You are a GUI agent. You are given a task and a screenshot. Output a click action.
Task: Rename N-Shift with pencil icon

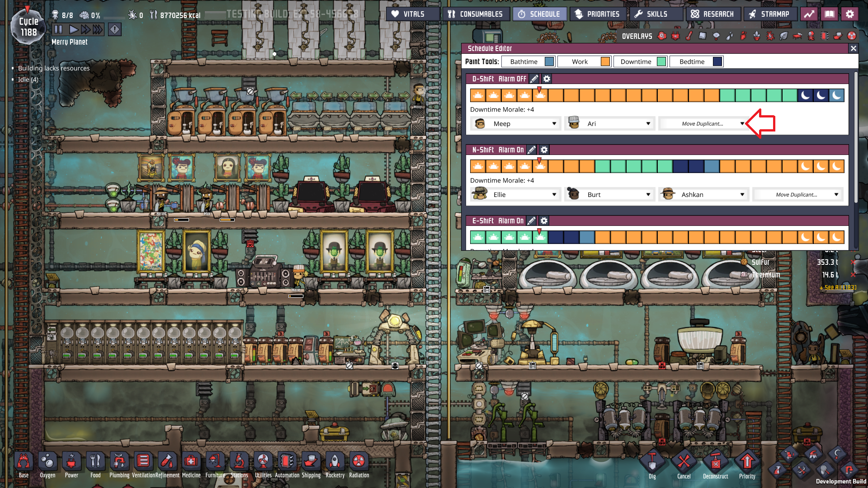click(x=532, y=150)
